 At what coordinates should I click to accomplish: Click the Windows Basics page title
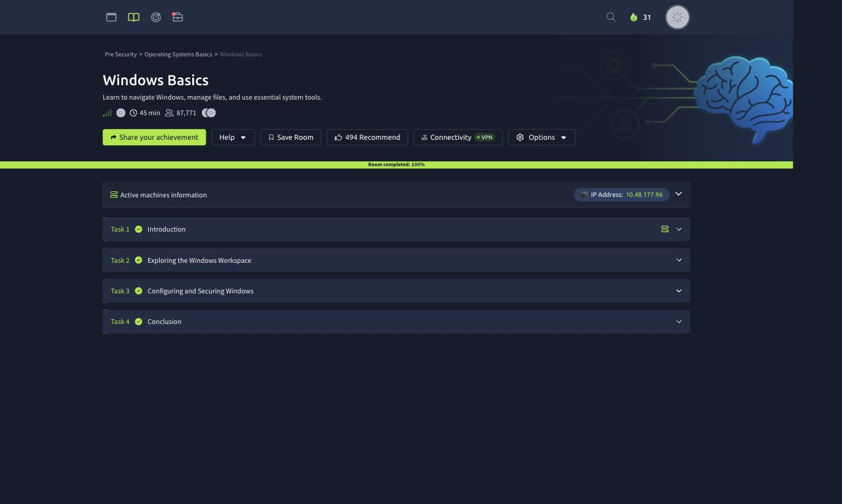156,80
